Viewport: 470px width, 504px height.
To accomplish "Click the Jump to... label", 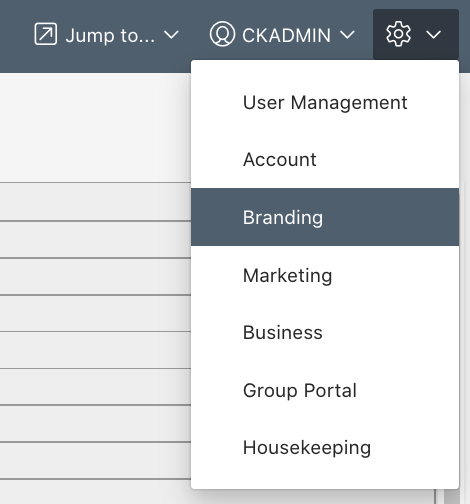I will pyautogui.click(x=110, y=35).
